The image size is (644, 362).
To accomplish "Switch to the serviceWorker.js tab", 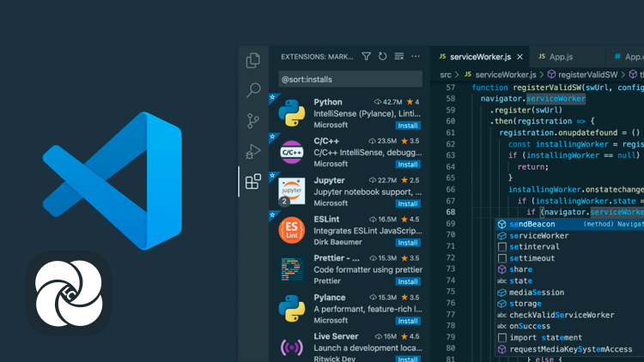I will tap(480, 57).
